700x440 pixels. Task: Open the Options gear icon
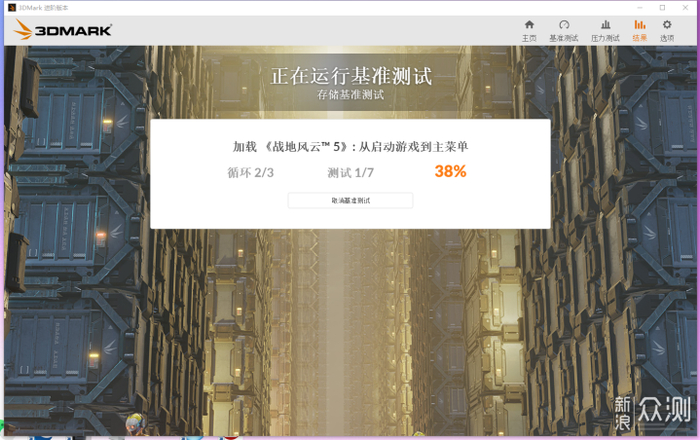[x=667, y=25]
